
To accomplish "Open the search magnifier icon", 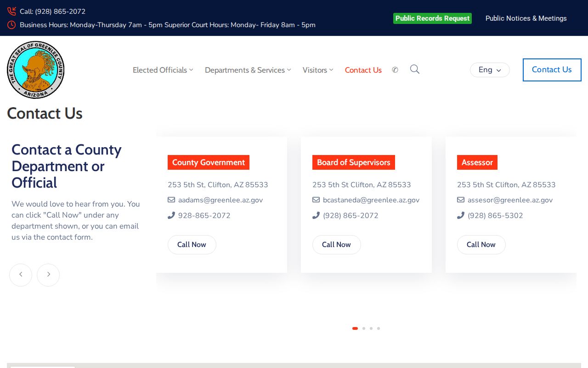I will click(x=415, y=69).
